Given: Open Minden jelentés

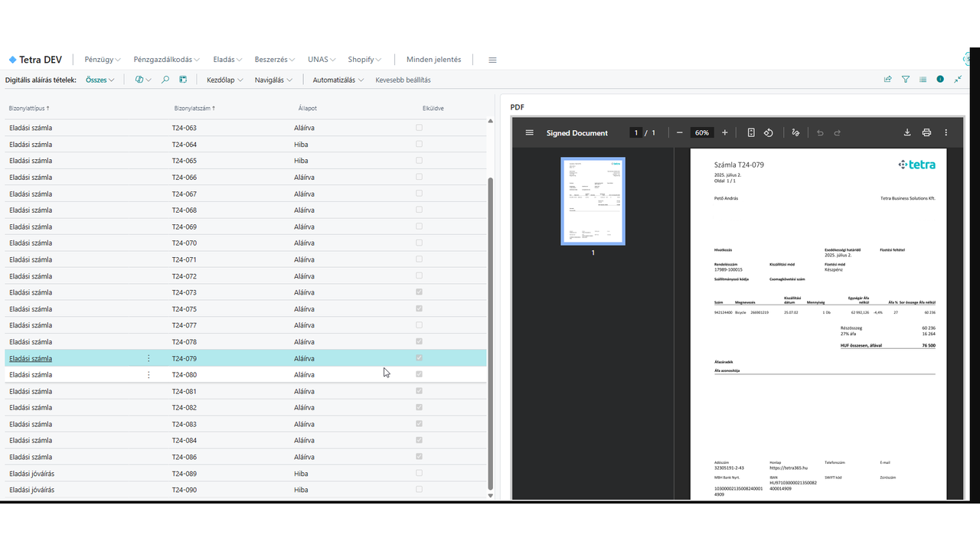Looking at the screenshot, I should coord(434,60).
